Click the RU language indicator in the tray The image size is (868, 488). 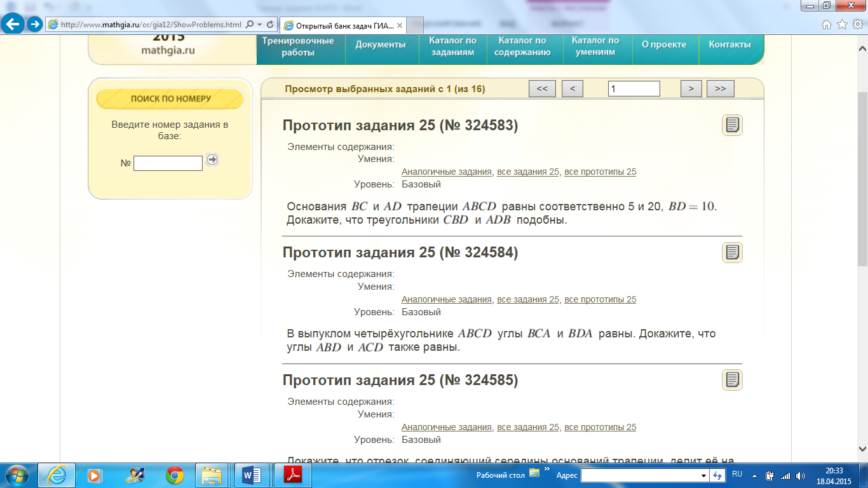tap(737, 474)
